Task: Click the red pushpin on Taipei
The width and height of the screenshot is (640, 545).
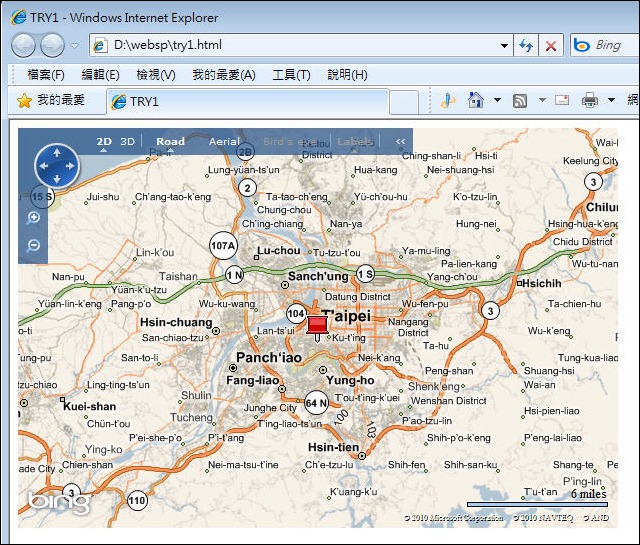Action: tap(317, 327)
